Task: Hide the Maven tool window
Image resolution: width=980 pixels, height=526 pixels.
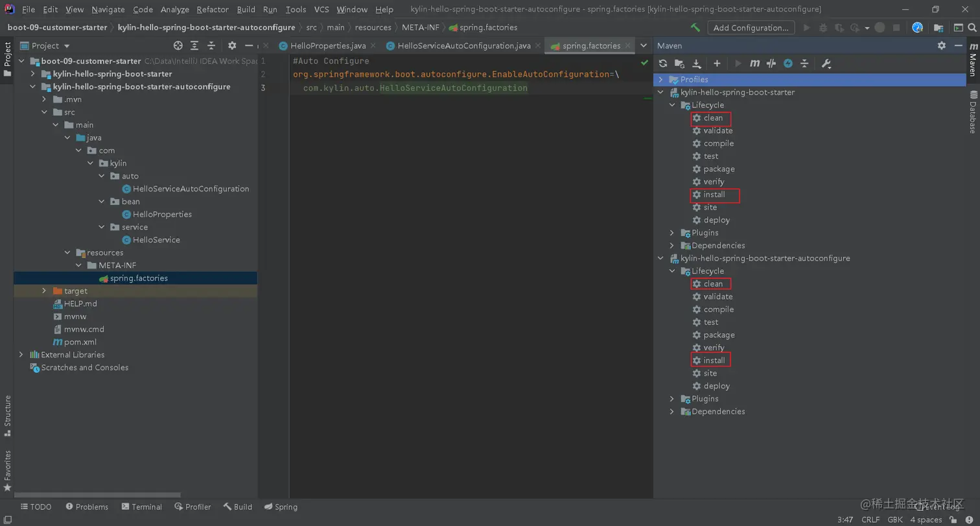Action: coord(959,45)
